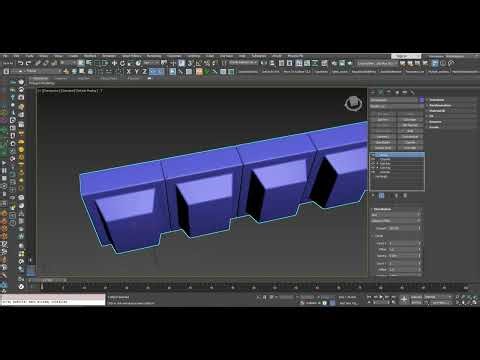The width and height of the screenshot is (480, 360).
Task: Click the Go to End playback button
Action: tap(393, 297)
